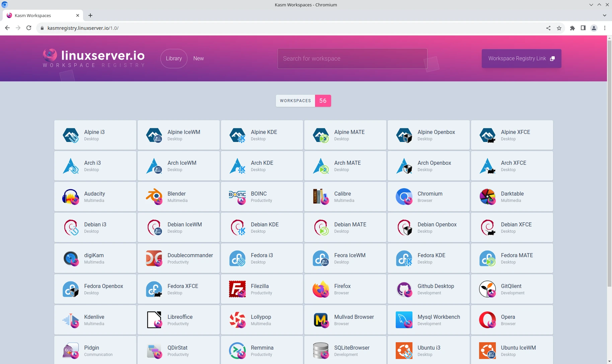
Task: Bookmark this page with star icon
Action: pyautogui.click(x=559, y=28)
